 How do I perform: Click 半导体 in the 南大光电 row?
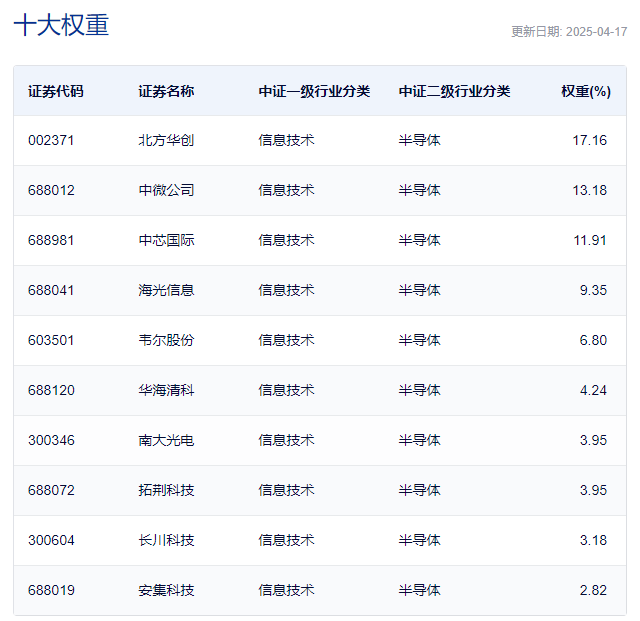pos(420,441)
